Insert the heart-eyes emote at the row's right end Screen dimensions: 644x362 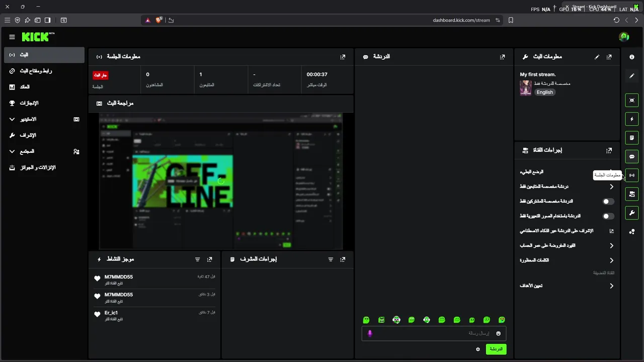[x=502, y=320]
